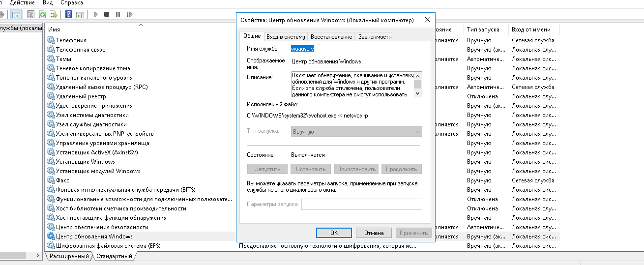Open the blue Help question-mark icon
Image resolution: width=644 pixels, height=265 pixels.
coord(68,14)
